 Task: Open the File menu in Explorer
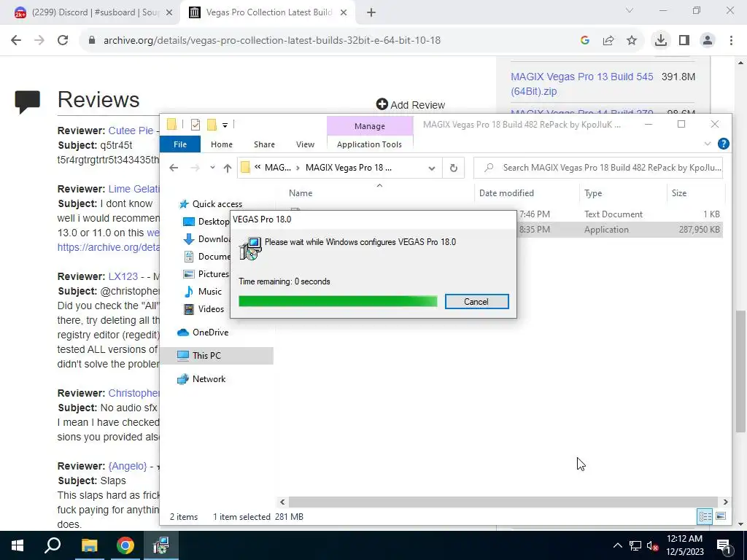(180, 144)
